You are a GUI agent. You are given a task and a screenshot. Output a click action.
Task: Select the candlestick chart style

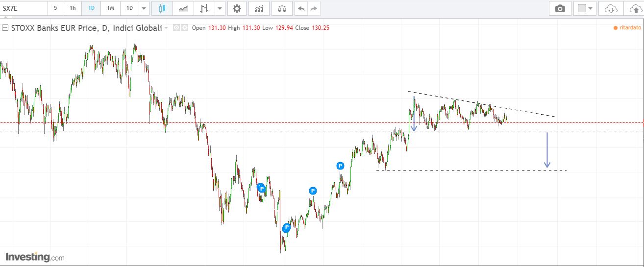pyautogui.click(x=162, y=8)
